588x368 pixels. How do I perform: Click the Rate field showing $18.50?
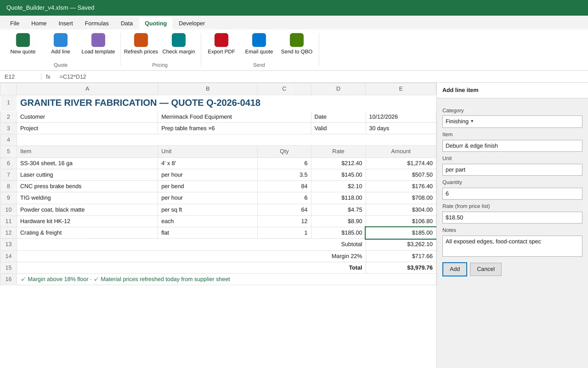tap(512, 218)
